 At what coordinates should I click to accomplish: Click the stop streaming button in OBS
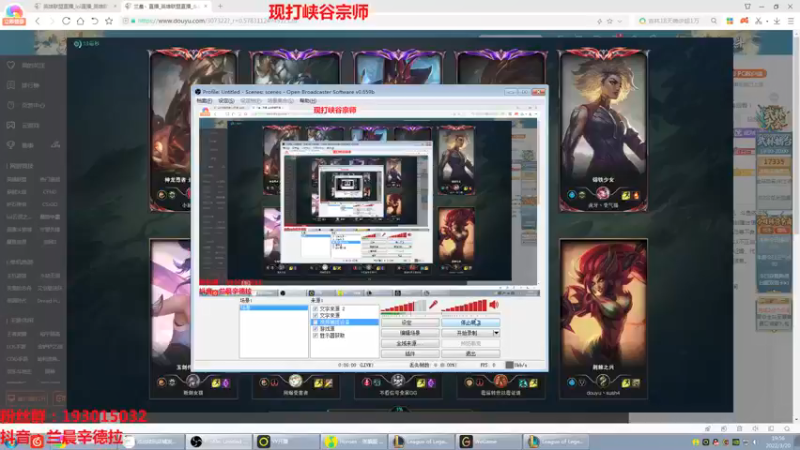coord(470,322)
